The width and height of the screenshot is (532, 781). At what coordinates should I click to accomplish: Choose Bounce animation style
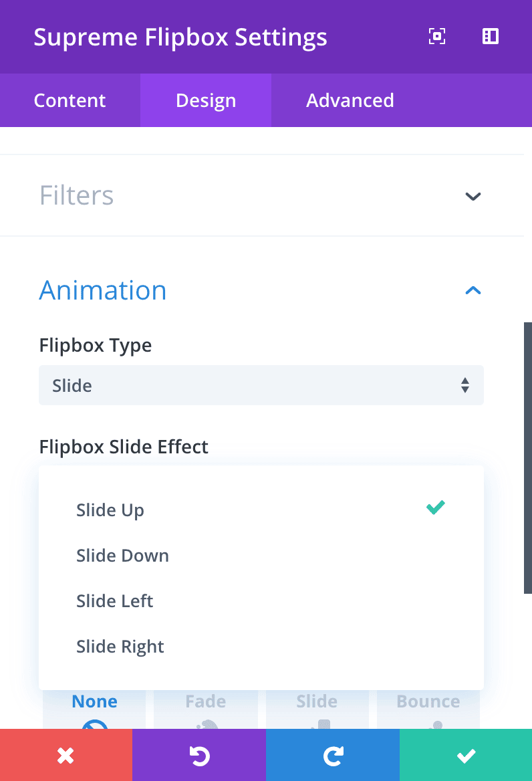pyautogui.click(x=428, y=709)
